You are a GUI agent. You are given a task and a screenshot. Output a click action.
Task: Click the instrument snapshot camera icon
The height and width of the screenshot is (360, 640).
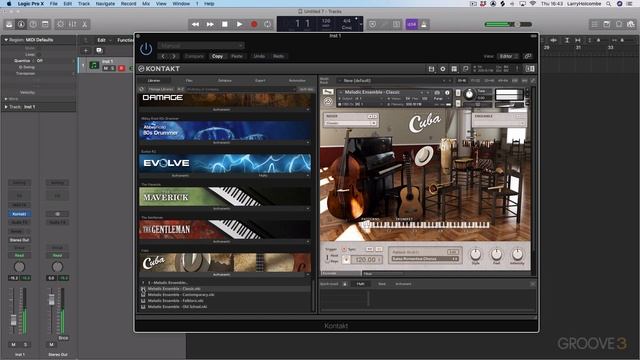point(437,93)
